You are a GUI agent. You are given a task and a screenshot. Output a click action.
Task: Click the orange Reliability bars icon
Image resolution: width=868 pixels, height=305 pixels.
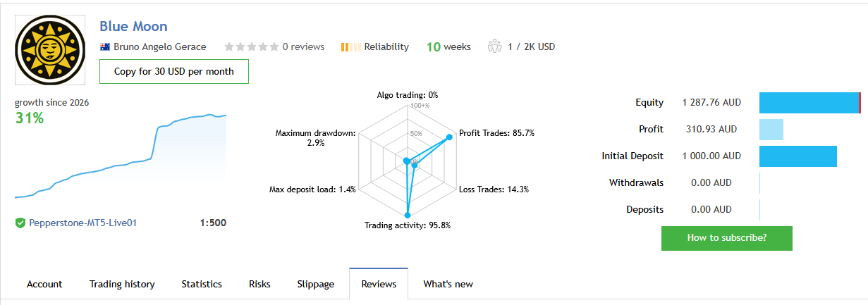[350, 47]
